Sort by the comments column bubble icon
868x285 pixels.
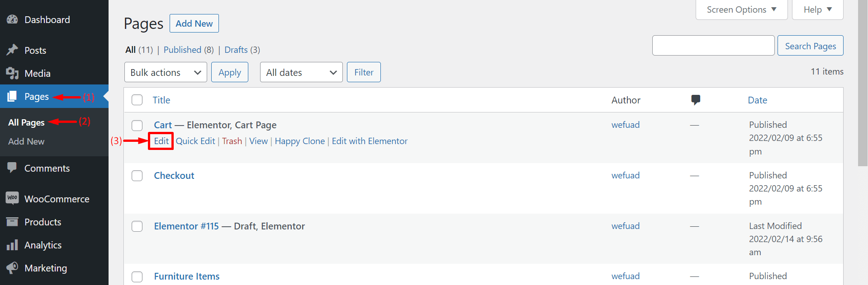[696, 100]
